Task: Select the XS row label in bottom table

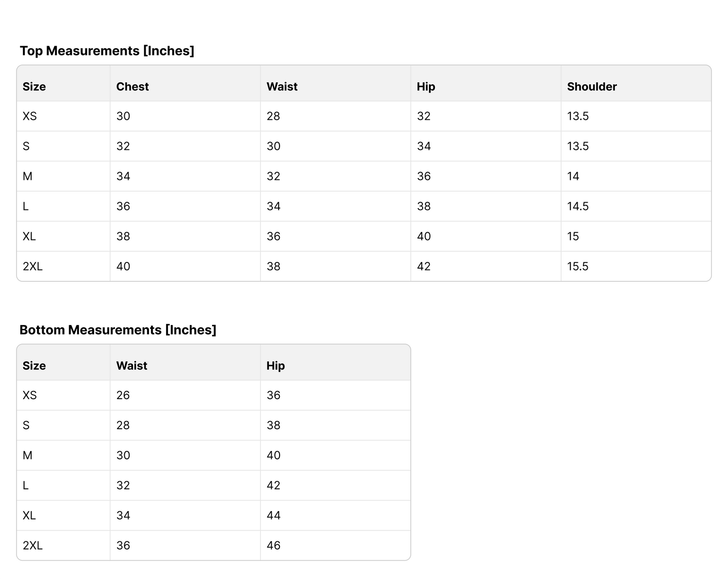Action: 30,395
